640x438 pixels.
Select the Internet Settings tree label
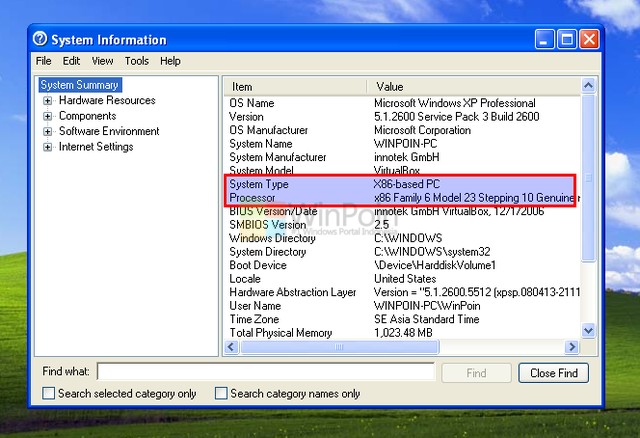pyautogui.click(x=96, y=147)
